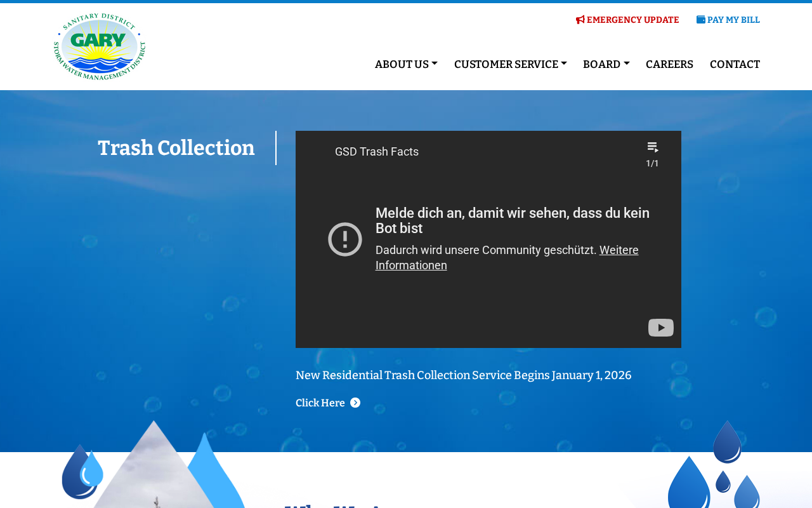Viewport: 812px width, 508px height.
Task: Open the Careers page
Action: [x=669, y=64]
